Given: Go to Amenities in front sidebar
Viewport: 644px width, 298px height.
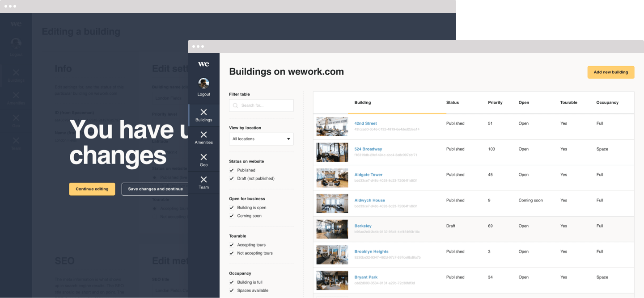Looking at the screenshot, I should click(203, 138).
